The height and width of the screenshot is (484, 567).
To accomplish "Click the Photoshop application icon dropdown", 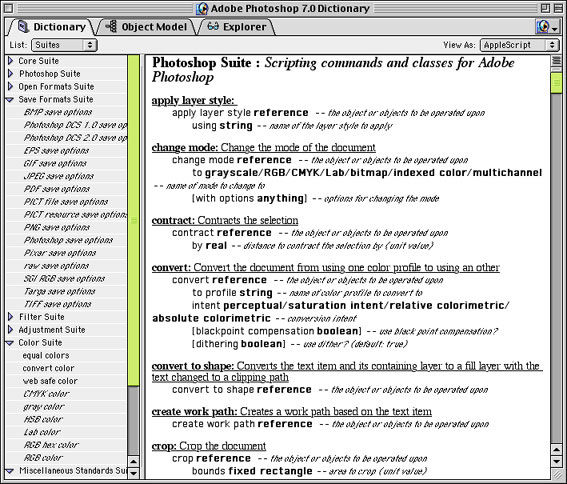I will pos(547,26).
